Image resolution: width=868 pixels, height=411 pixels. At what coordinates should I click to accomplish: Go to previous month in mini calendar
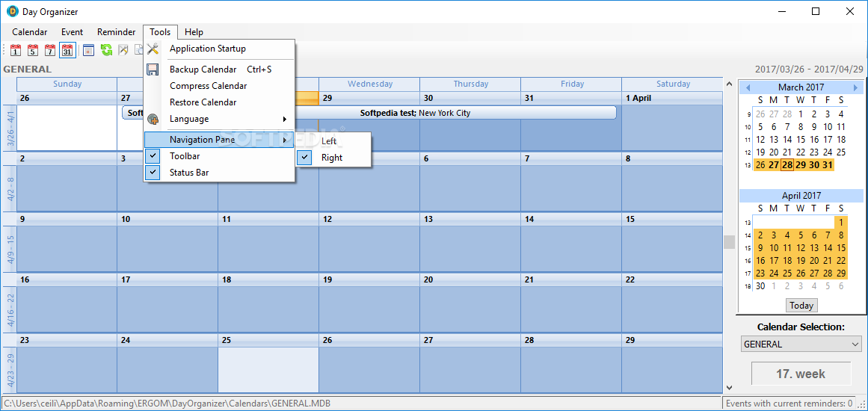click(748, 87)
